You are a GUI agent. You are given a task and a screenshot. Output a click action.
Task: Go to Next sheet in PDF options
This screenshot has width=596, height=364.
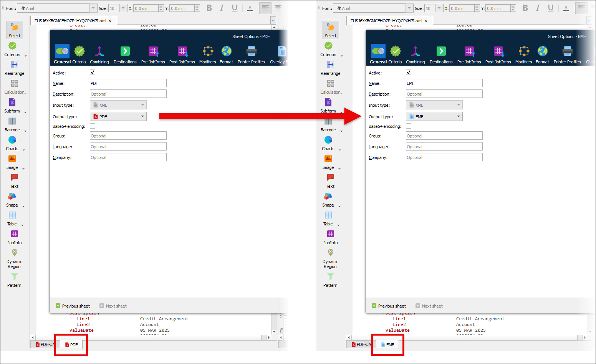click(113, 306)
